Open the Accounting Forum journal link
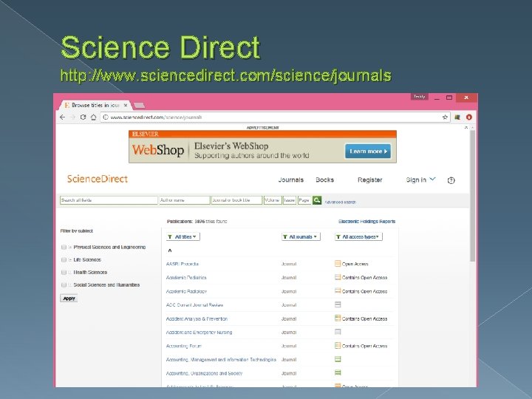The height and width of the screenshot is (399, 532). 183,346
